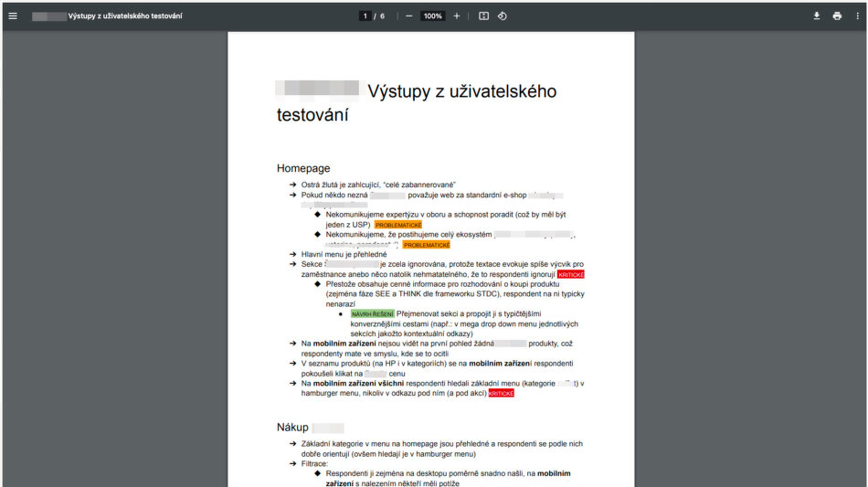Screen dimensions: 868x487
Task: Click the 'Filtrace:' bullet line
Action: [314, 464]
